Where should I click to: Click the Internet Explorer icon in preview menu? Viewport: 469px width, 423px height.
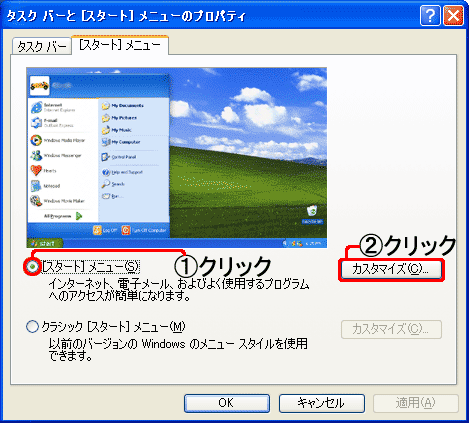36,107
